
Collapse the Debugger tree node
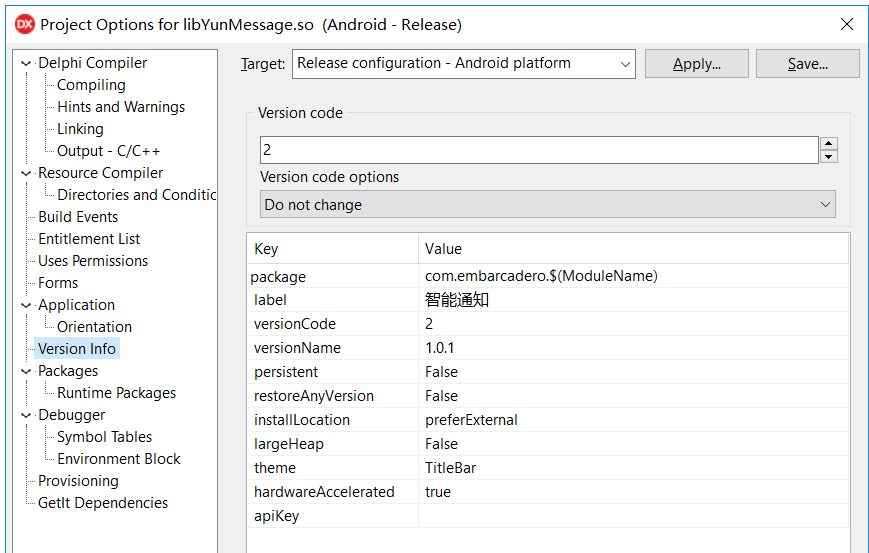[x=26, y=415]
